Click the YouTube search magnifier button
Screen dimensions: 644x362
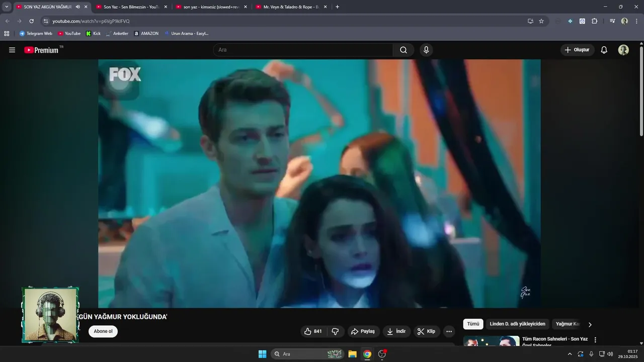click(x=404, y=50)
